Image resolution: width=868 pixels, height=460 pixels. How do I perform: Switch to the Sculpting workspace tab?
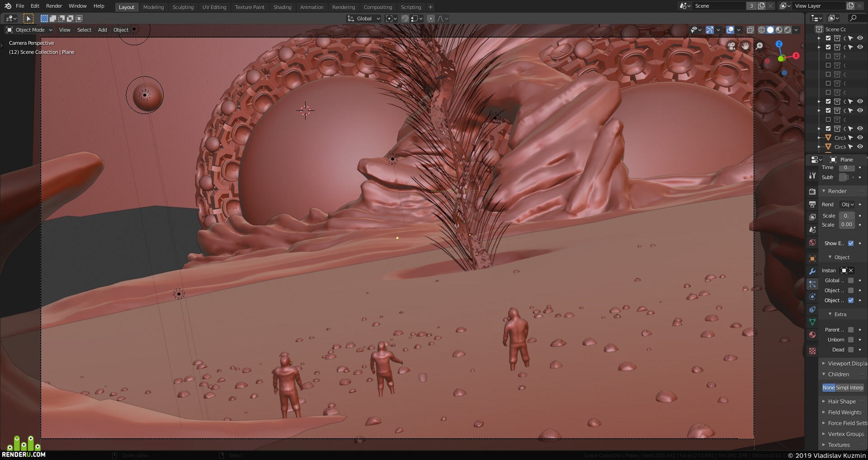[183, 7]
